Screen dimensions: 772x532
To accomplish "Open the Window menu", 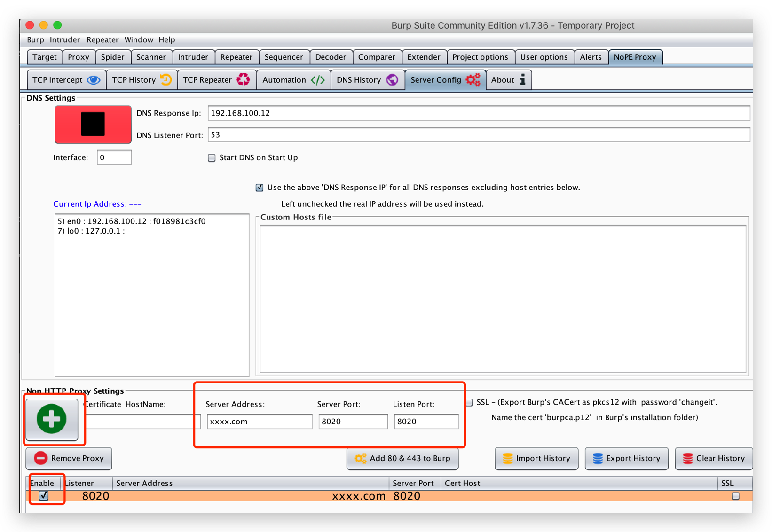I will coord(139,40).
